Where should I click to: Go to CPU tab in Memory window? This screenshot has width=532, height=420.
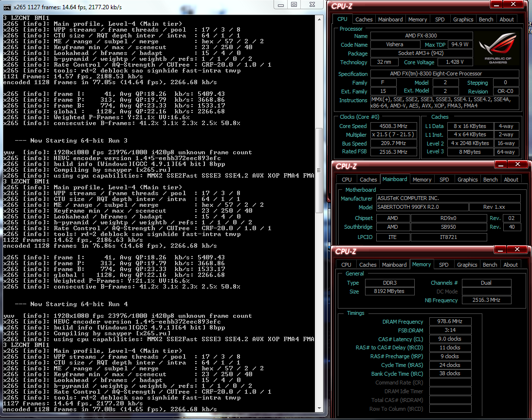tap(347, 265)
